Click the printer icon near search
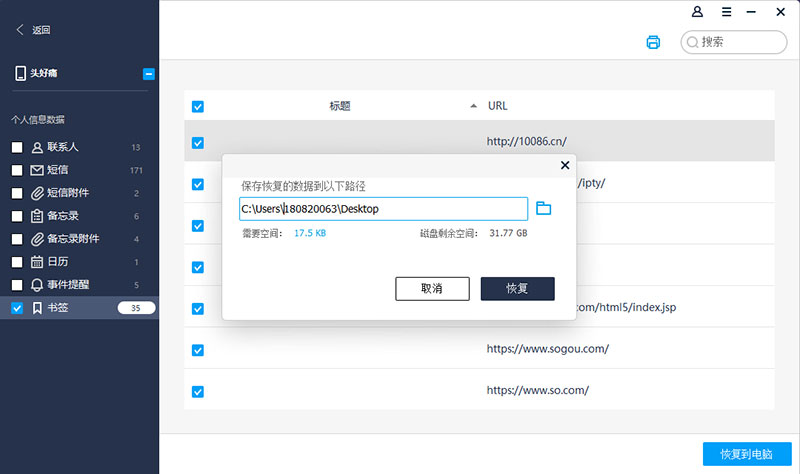This screenshot has height=474, width=800. point(653,42)
